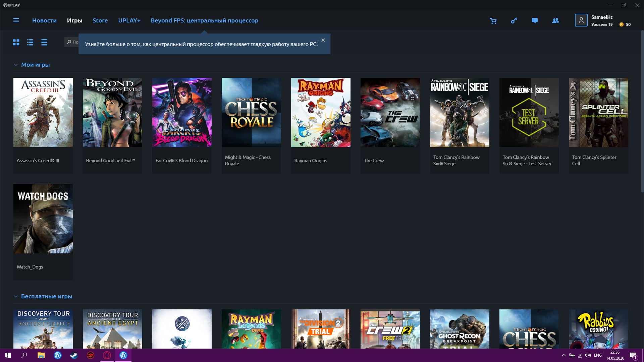644x362 pixels.
Task: Click the Rayman Origins title text
Action: (x=311, y=161)
